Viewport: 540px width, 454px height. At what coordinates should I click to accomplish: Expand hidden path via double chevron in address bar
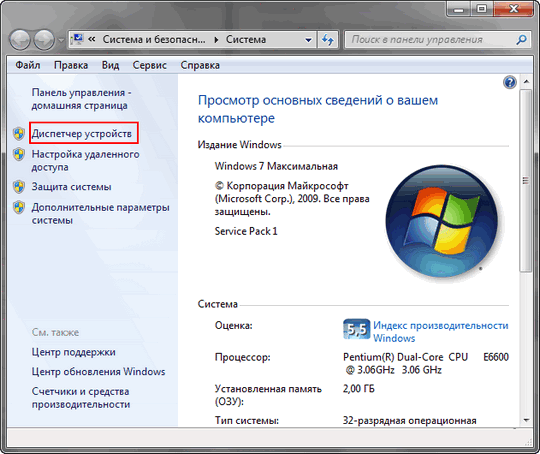(x=92, y=40)
